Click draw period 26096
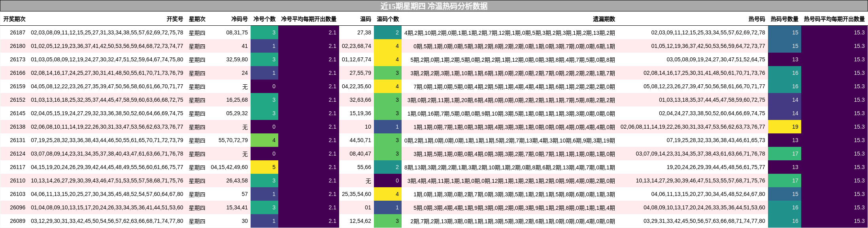 coord(17,207)
